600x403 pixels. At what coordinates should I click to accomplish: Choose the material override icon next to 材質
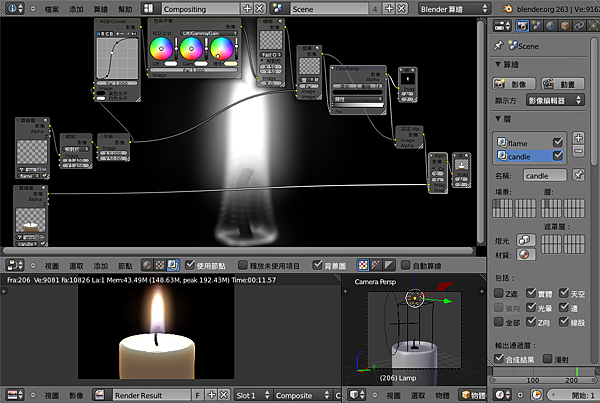pyautogui.click(x=526, y=255)
